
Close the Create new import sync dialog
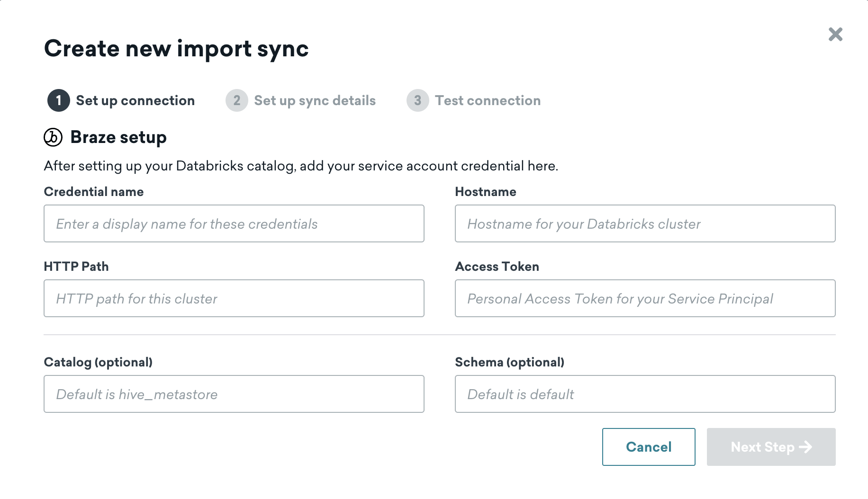[x=835, y=34]
